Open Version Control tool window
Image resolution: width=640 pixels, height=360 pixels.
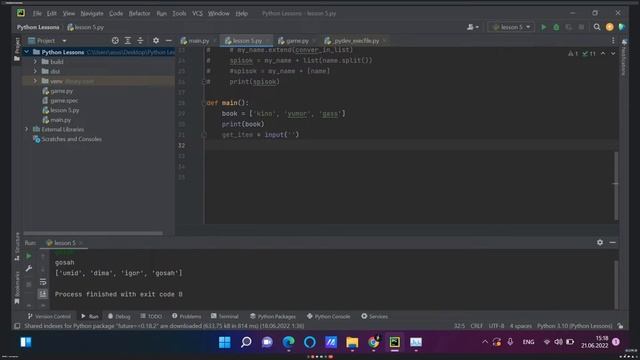click(x=49, y=316)
